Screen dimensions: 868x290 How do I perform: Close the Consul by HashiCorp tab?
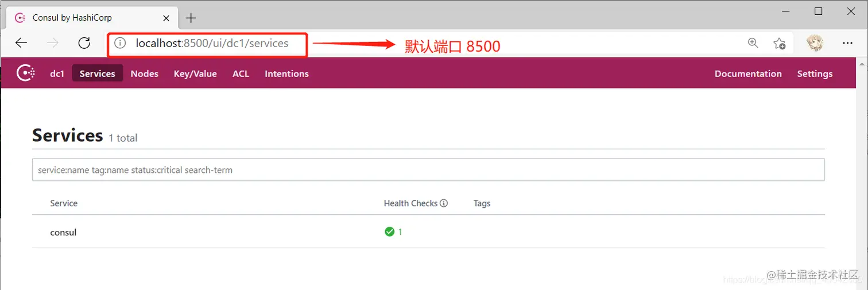click(166, 18)
